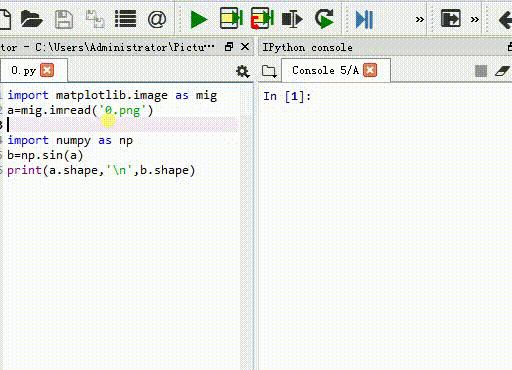Open the outline list icon in toolbar
Image resolution: width=512 pixels, height=370 pixels.
125,19
